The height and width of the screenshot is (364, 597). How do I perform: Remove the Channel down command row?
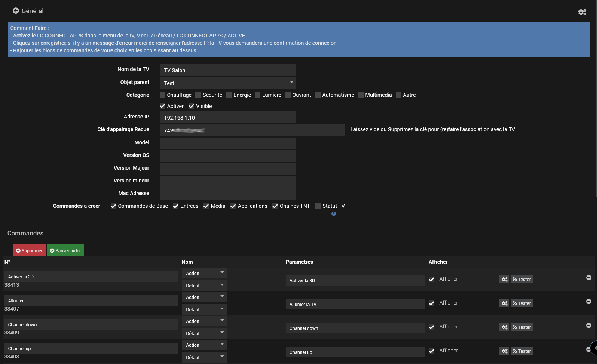[588, 326]
